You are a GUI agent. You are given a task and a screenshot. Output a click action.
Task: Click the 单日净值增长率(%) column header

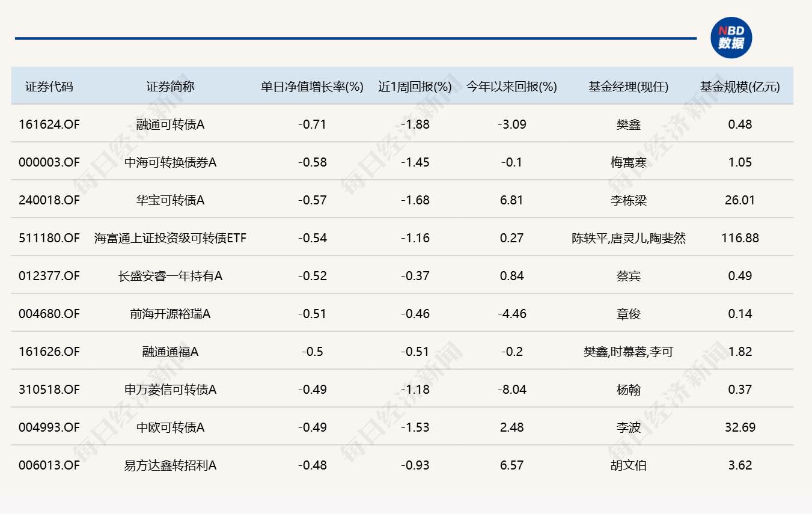[313, 87]
